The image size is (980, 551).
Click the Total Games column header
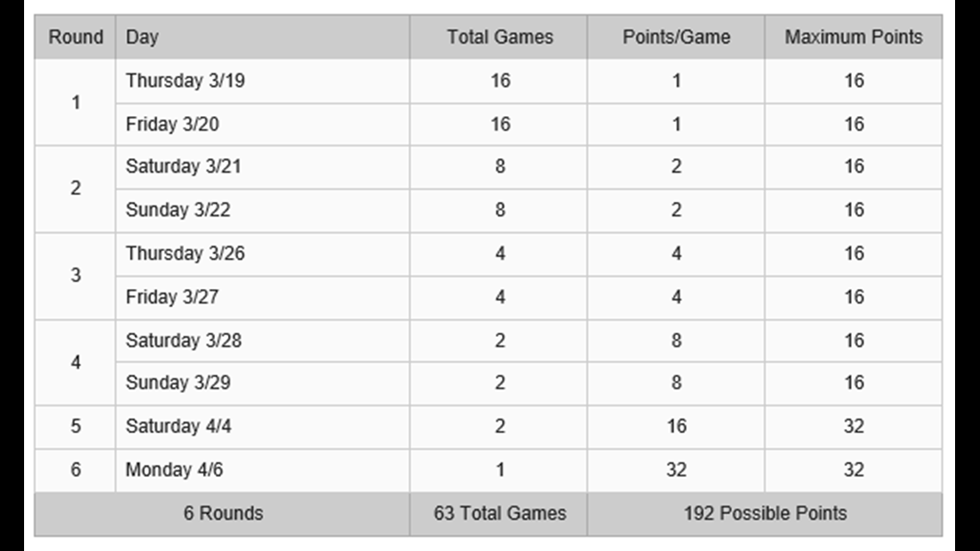499,37
